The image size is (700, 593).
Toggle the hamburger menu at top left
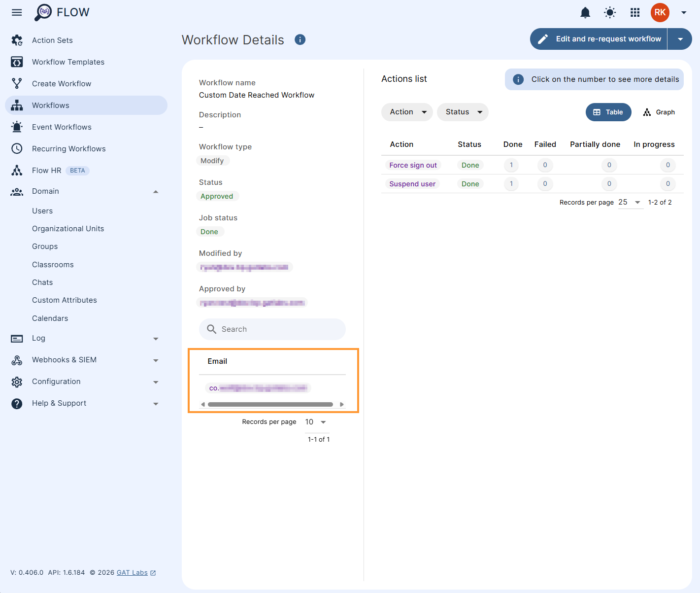click(x=17, y=12)
